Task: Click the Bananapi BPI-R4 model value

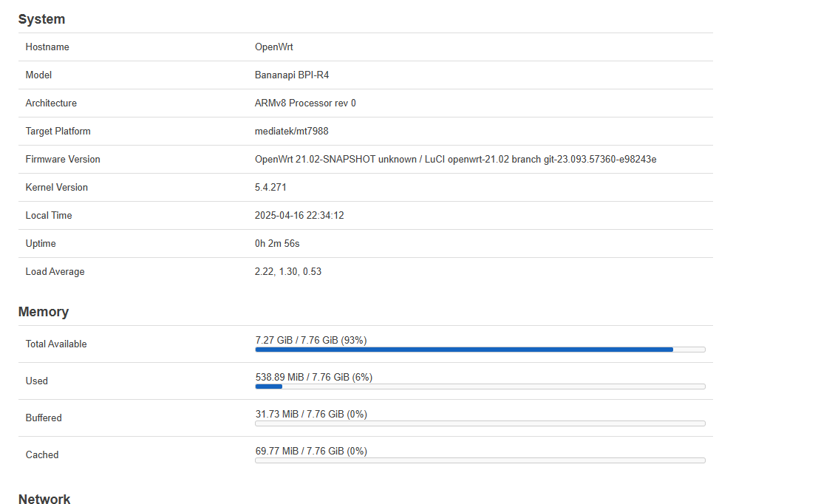Action: coord(292,75)
